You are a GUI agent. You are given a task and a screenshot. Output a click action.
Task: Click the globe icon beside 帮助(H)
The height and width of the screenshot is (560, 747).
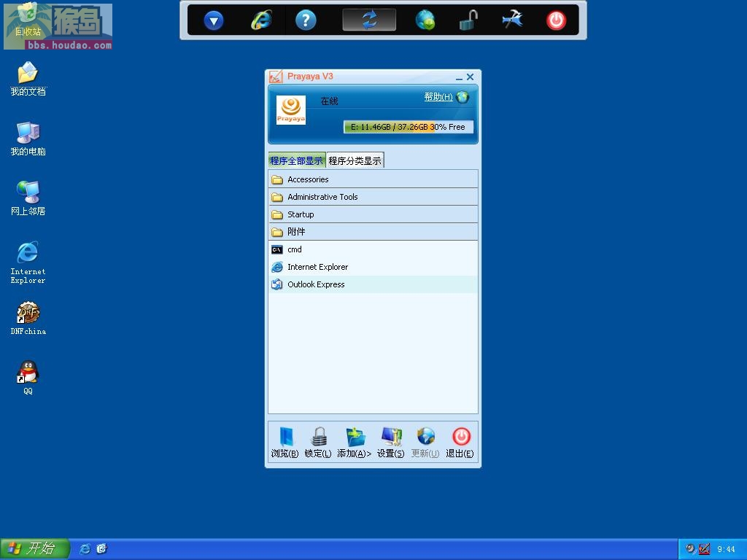462,97
